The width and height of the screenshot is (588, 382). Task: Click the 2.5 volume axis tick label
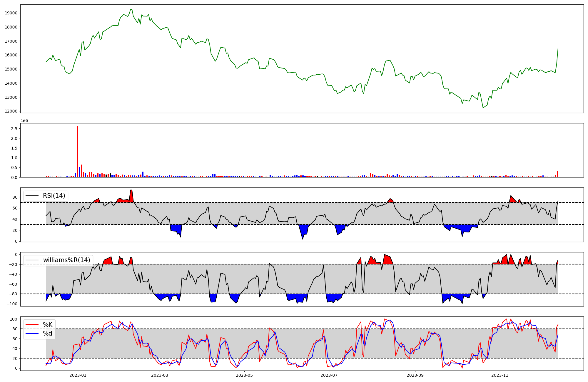[x=14, y=129]
